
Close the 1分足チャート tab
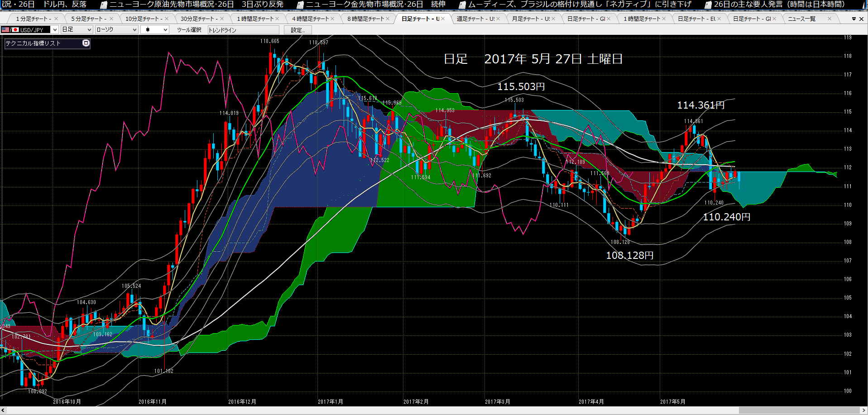[56, 19]
